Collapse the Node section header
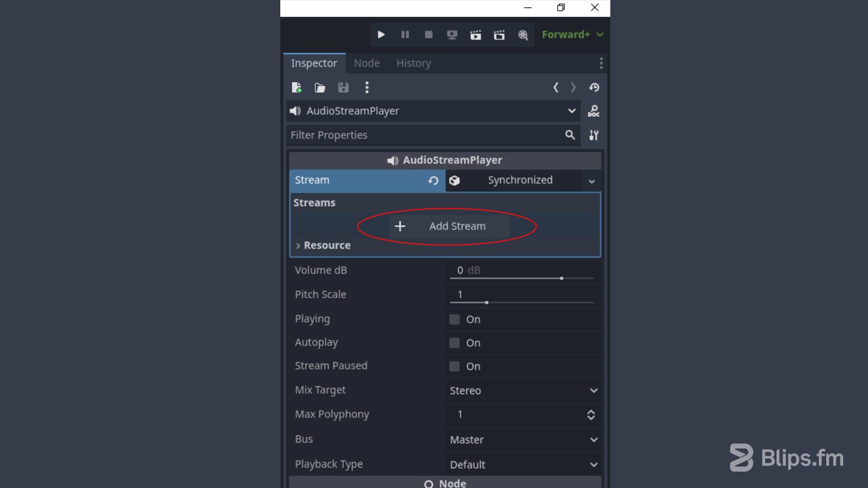 click(445, 483)
